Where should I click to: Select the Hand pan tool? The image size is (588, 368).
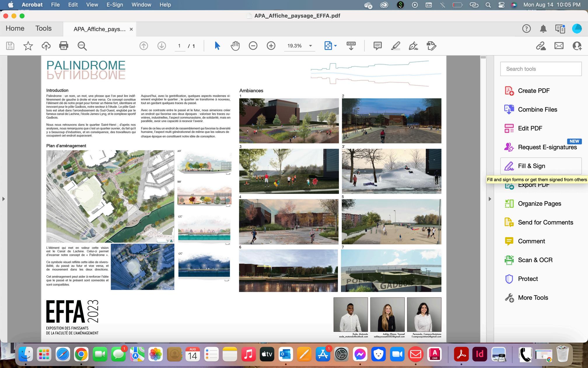coord(235,46)
